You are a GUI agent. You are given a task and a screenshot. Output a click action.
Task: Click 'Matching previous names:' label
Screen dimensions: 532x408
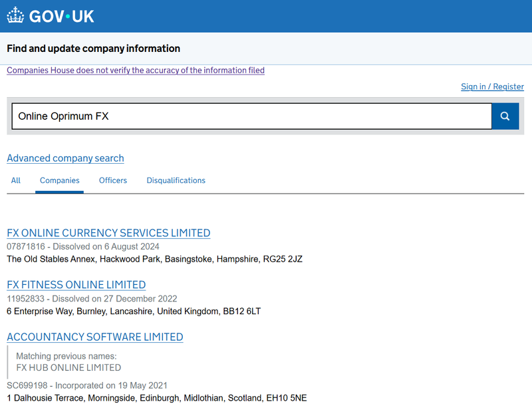66,356
